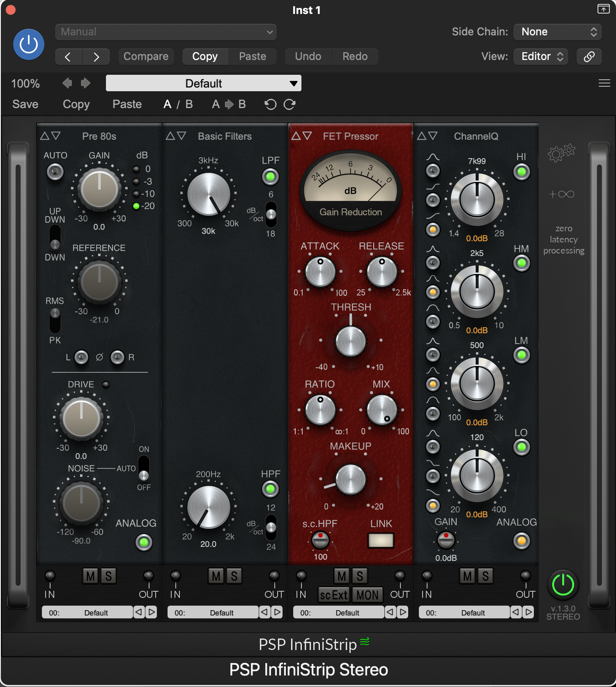The height and width of the screenshot is (687, 616).
Task: Toggle the FET Pressor LINK button
Action: 381,540
